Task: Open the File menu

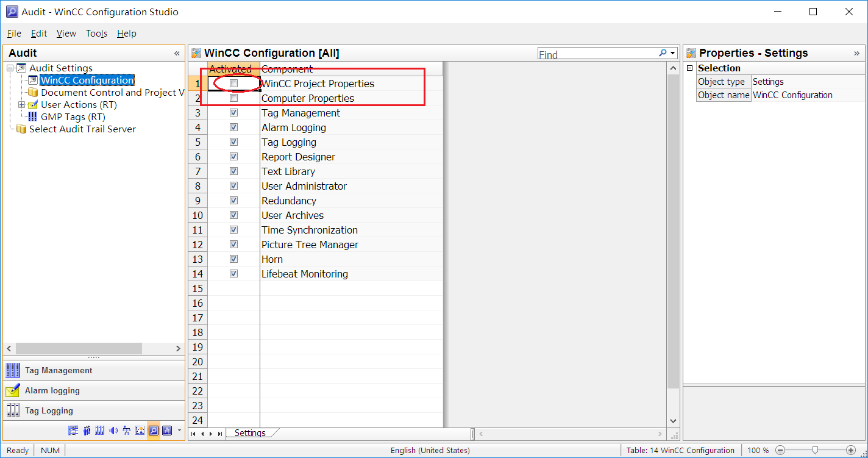Action: pos(14,34)
